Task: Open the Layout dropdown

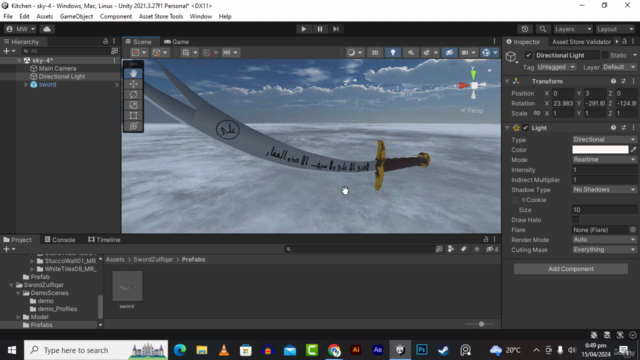Action: click(x=615, y=29)
